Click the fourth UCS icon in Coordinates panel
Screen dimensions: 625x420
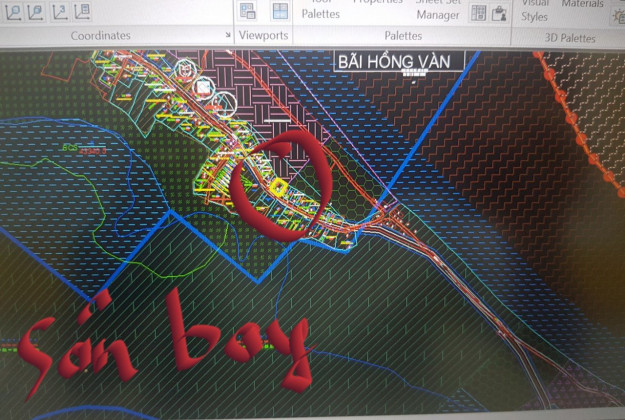tap(84, 12)
